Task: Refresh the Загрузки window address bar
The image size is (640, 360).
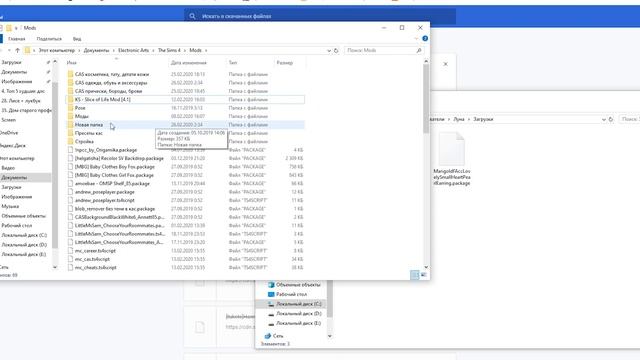Action: [611, 119]
